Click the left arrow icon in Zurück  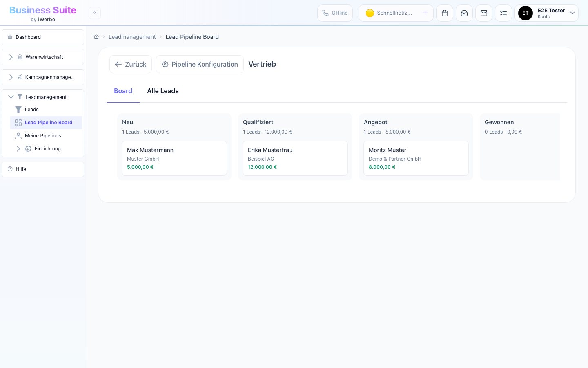[118, 64]
